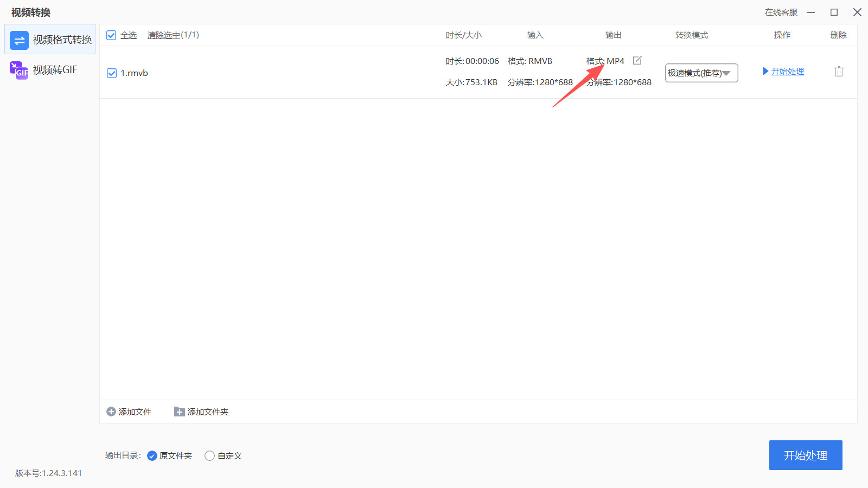
Task: Switch to the 视频格式转换 tab
Action: [49, 40]
